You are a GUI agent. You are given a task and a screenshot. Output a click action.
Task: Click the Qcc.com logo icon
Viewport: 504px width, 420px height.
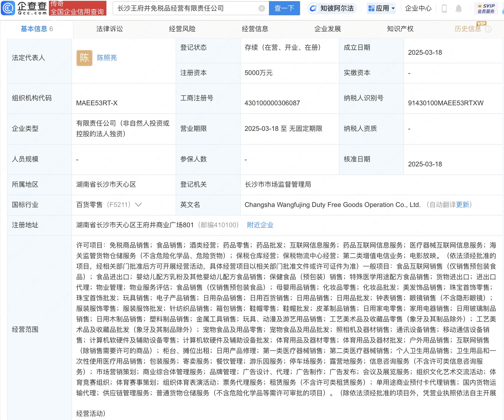click(8, 8)
